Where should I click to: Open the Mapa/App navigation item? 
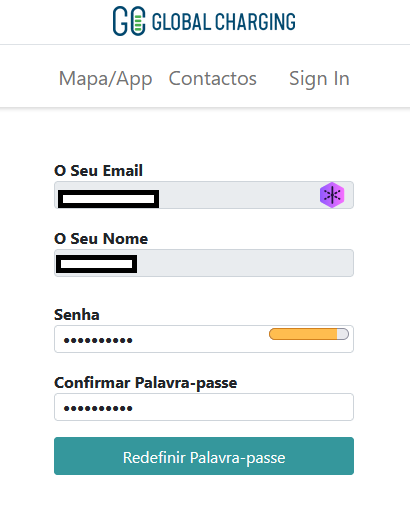click(105, 79)
